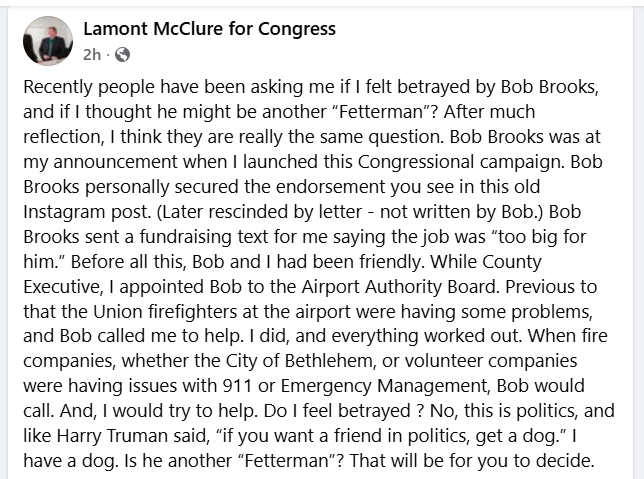Open Lamont McClure's profile picture
This screenshot has height=479, width=644.
coord(48,41)
